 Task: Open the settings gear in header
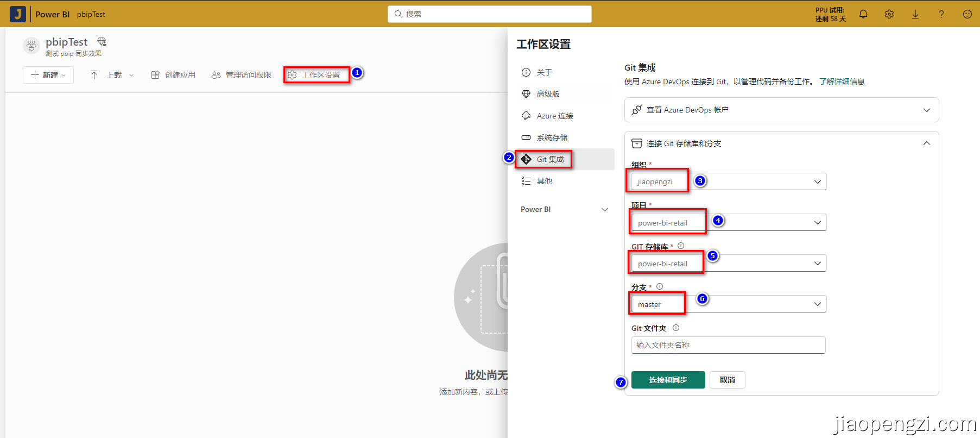(889, 14)
